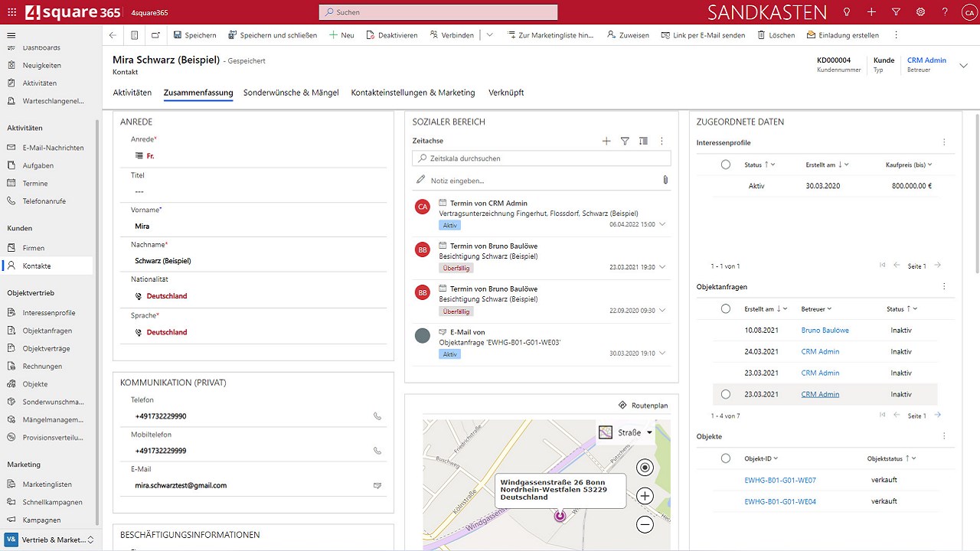Open record in new window icon
This screenshot has width=980, height=551.
[156, 35]
